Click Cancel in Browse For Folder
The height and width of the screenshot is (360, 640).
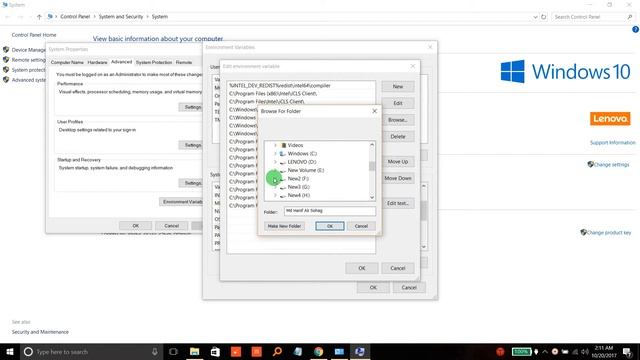(361, 226)
